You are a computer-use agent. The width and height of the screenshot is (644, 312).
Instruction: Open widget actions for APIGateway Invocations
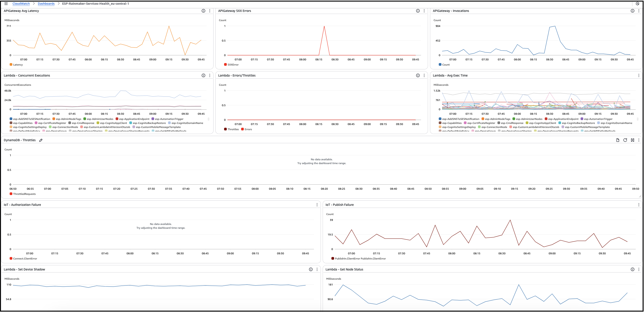pos(639,11)
